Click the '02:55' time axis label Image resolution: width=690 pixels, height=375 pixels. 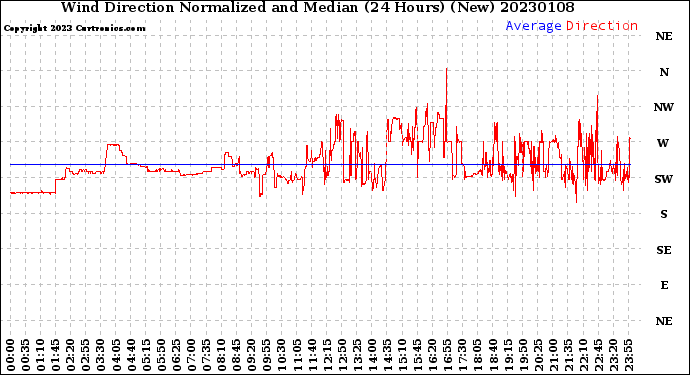coord(86,355)
